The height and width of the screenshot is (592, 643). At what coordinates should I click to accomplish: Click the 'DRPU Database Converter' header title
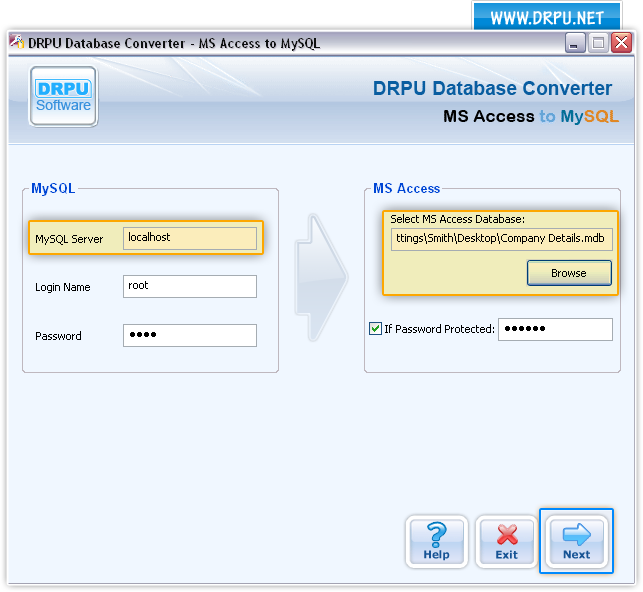(x=492, y=89)
